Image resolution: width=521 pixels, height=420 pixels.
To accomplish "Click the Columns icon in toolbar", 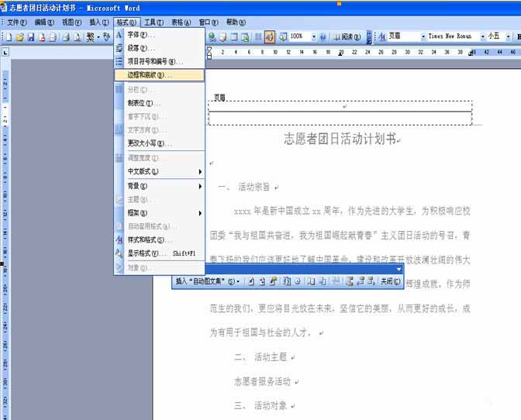I will (x=258, y=37).
